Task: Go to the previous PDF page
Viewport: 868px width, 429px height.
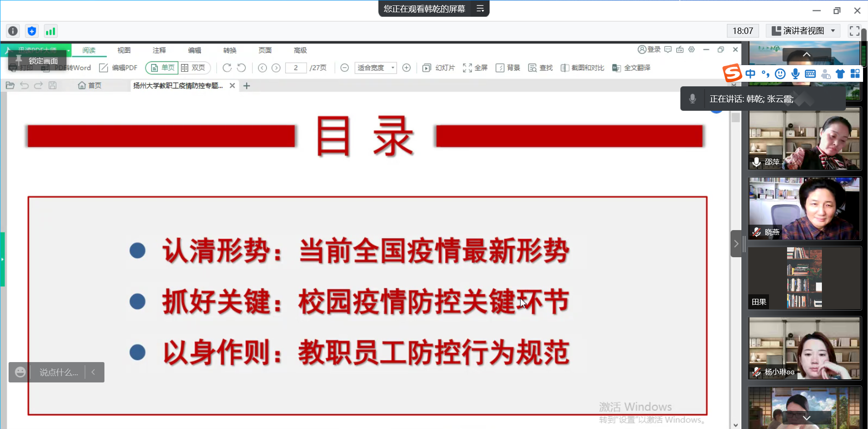Action: click(x=262, y=68)
